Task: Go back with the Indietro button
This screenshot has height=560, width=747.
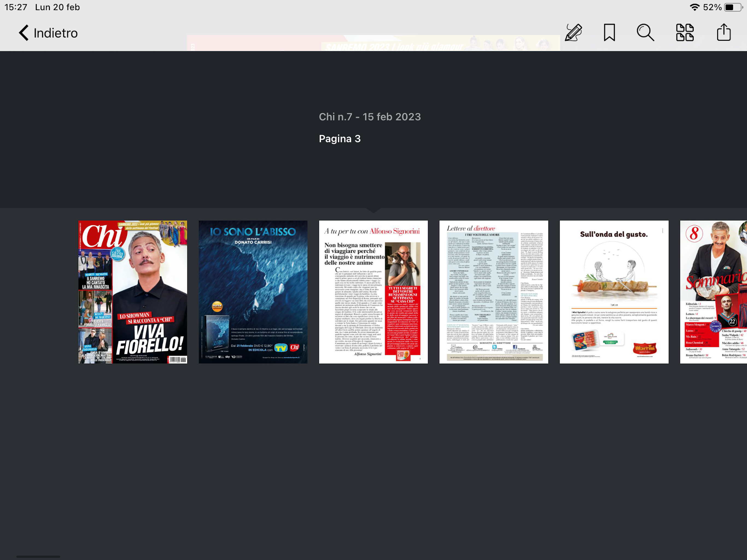Action: [x=56, y=33]
